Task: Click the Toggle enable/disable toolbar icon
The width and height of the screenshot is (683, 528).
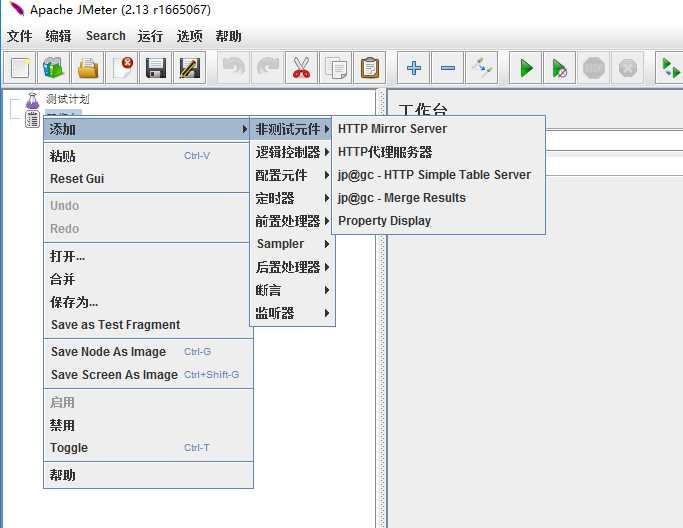Action: point(481,68)
